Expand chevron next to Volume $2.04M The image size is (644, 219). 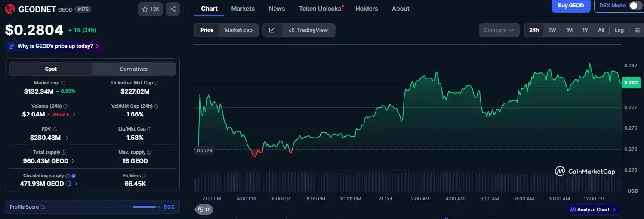[x=74, y=114]
